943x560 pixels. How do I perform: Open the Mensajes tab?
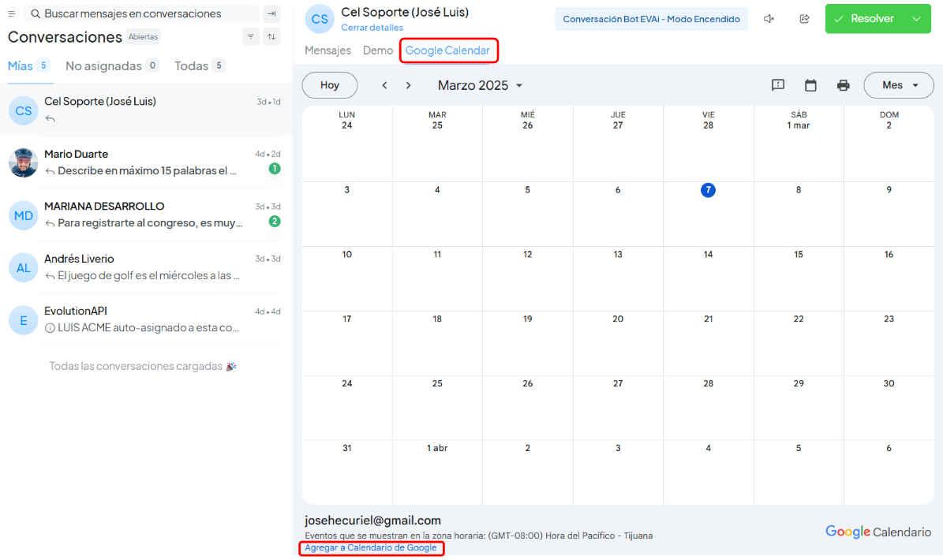(327, 50)
